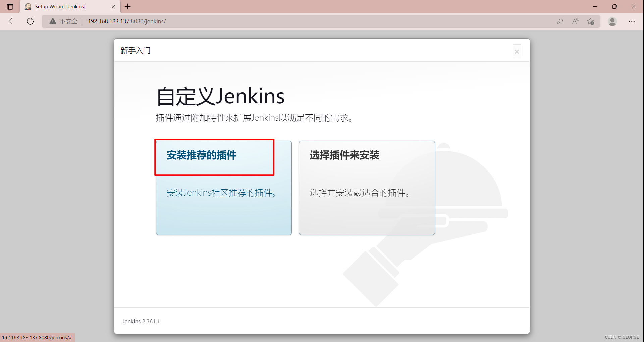Add this page to favorites
Image resolution: width=644 pixels, height=342 pixels.
(591, 21)
